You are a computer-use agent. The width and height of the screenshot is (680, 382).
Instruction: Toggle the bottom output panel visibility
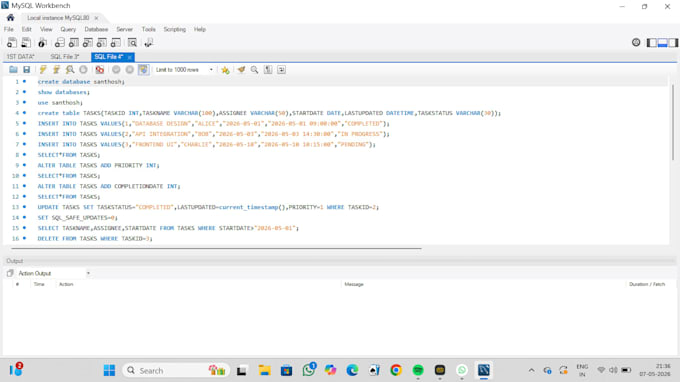(x=662, y=42)
